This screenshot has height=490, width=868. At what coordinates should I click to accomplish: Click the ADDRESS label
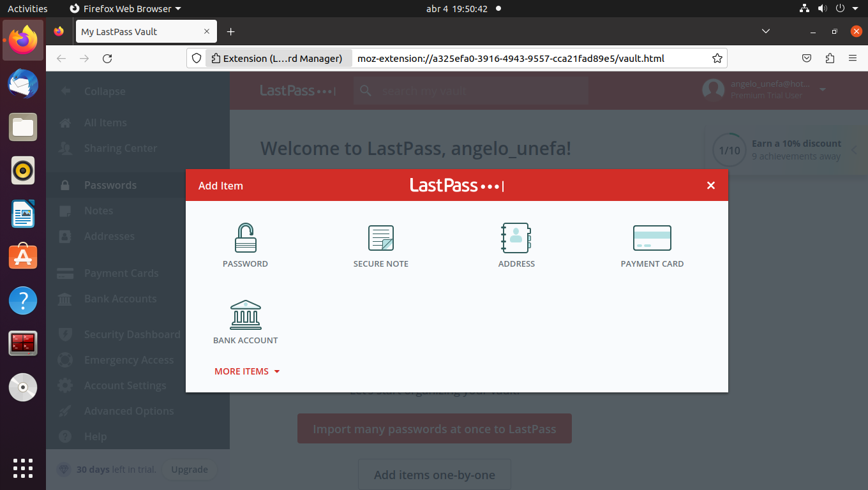click(x=516, y=264)
